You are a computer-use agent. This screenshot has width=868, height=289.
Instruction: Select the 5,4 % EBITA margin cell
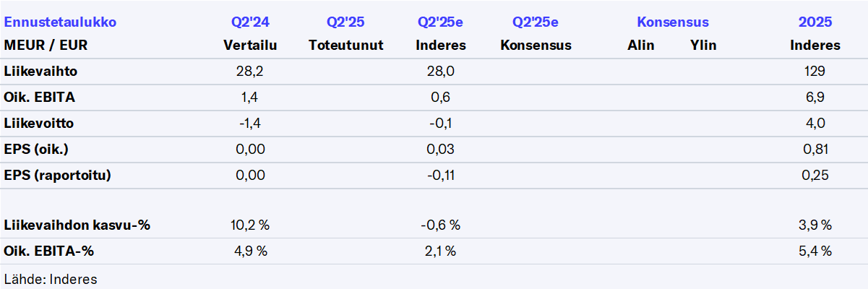[x=815, y=251]
